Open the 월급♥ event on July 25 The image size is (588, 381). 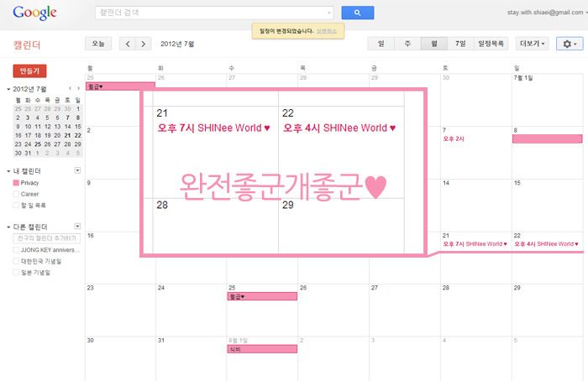262,296
